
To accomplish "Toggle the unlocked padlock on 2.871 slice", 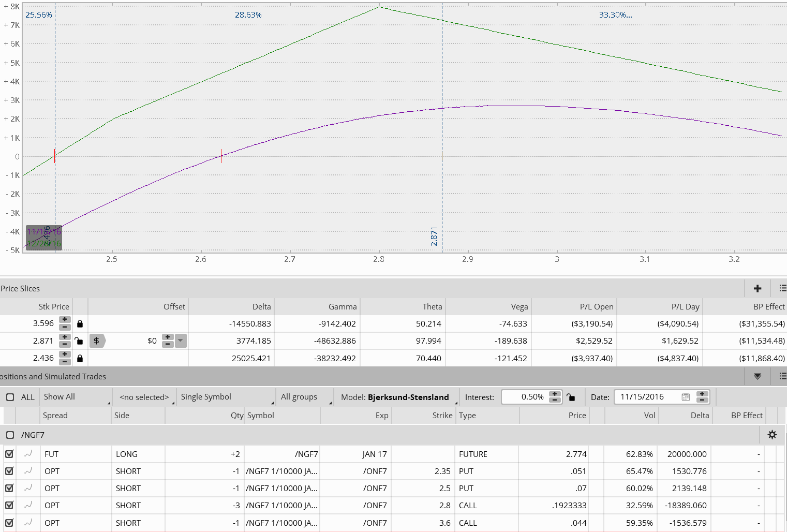I will tap(79, 341).
